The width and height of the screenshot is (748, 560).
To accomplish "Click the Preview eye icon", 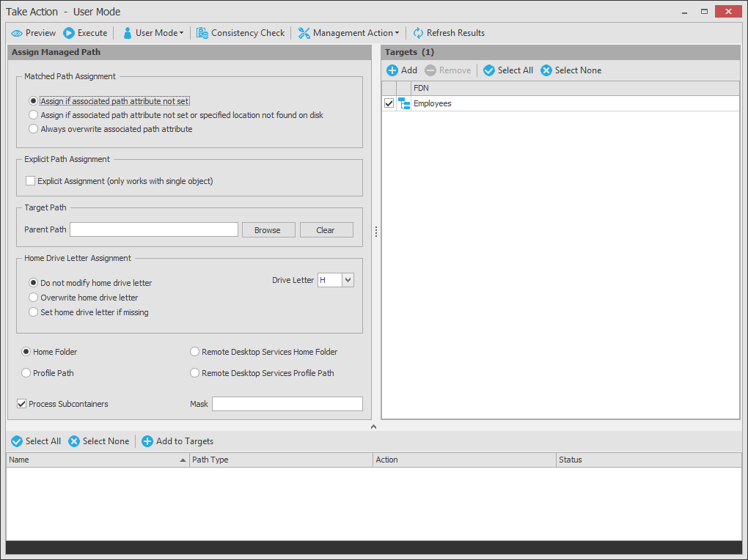I will click(x=17, y=33).
